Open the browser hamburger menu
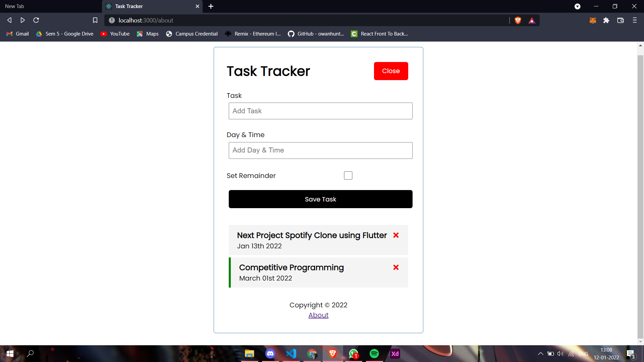This screenshot has width=644, height=362. (635, 20)
